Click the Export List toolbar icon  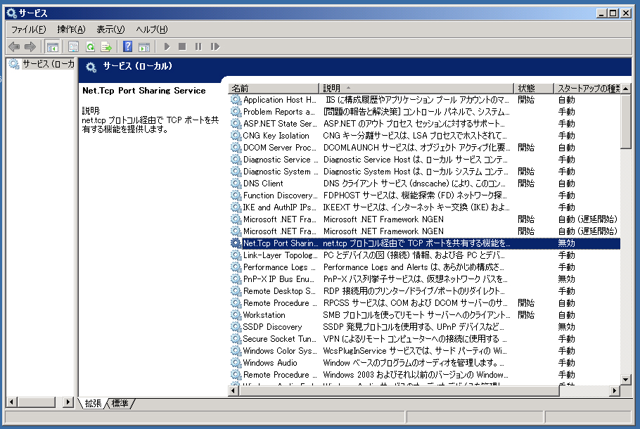point(106,47)
